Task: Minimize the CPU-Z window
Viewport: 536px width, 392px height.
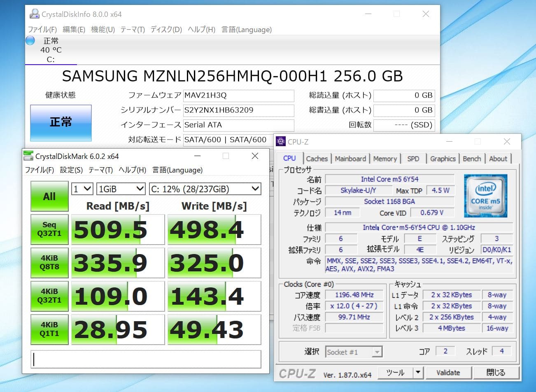Action: pyautogui.click(x=450, y=142)
